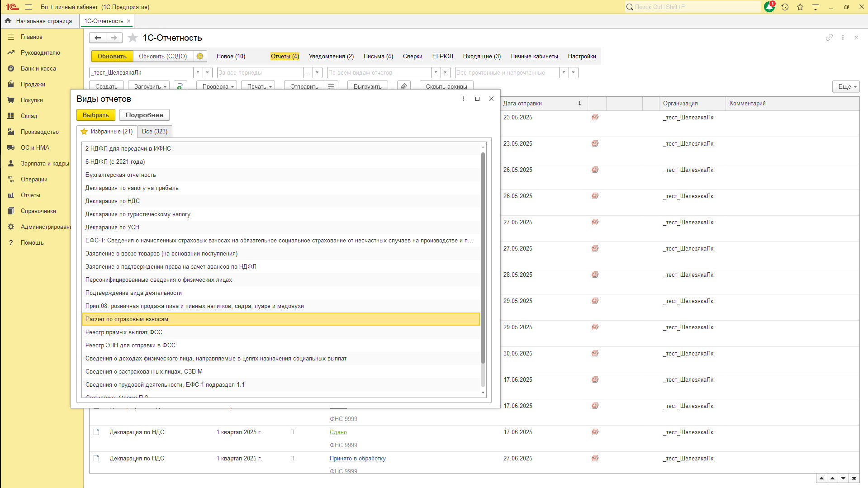The width and height of the screenshot is (868, 488).
Task: Click the green document icon after Загрузить
Action: coord(180,86)
